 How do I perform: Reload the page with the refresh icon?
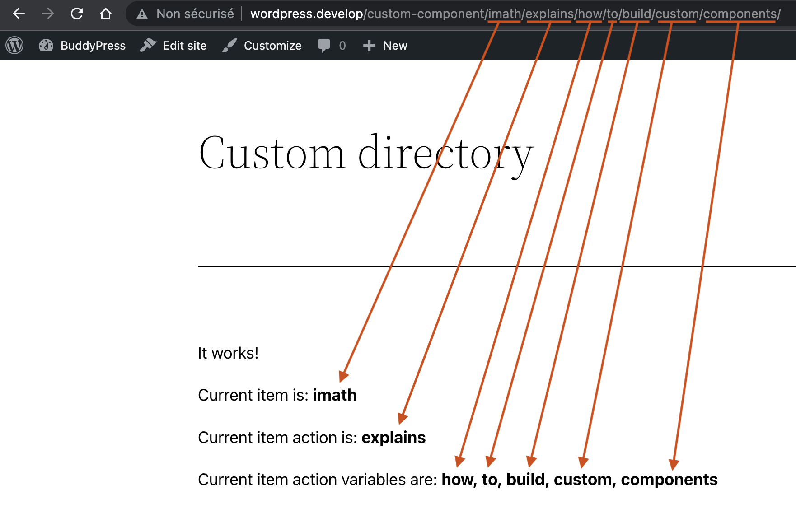(x=77, y=14)
